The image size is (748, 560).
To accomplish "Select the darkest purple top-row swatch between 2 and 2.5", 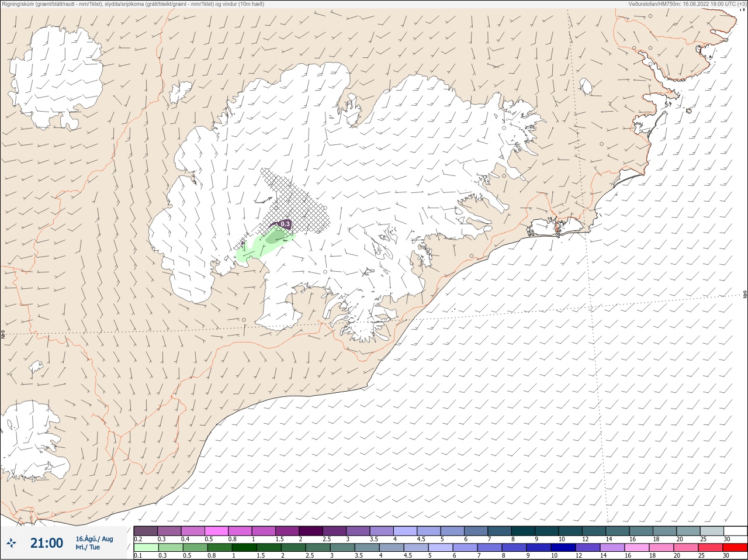I will 311,531.
